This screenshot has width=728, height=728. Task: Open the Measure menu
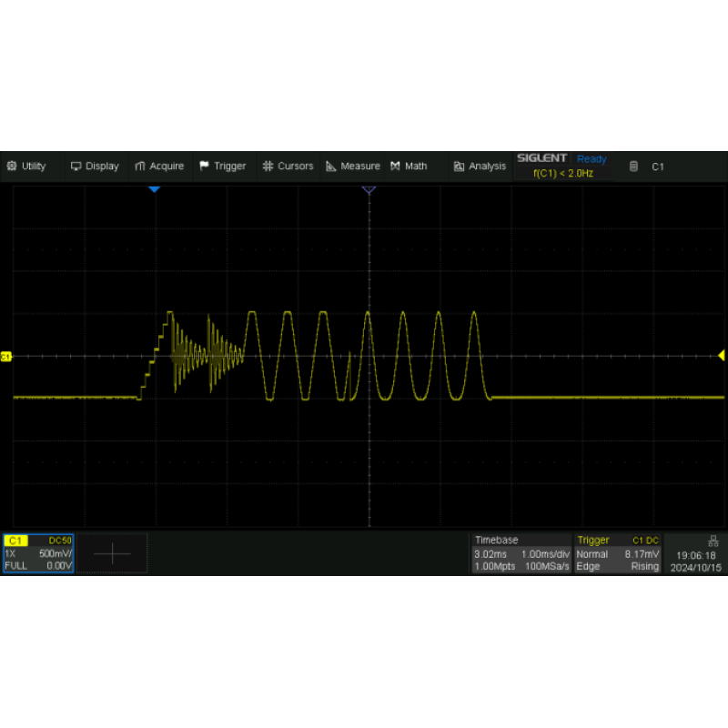pyautogui.click(x=352, y=167)
